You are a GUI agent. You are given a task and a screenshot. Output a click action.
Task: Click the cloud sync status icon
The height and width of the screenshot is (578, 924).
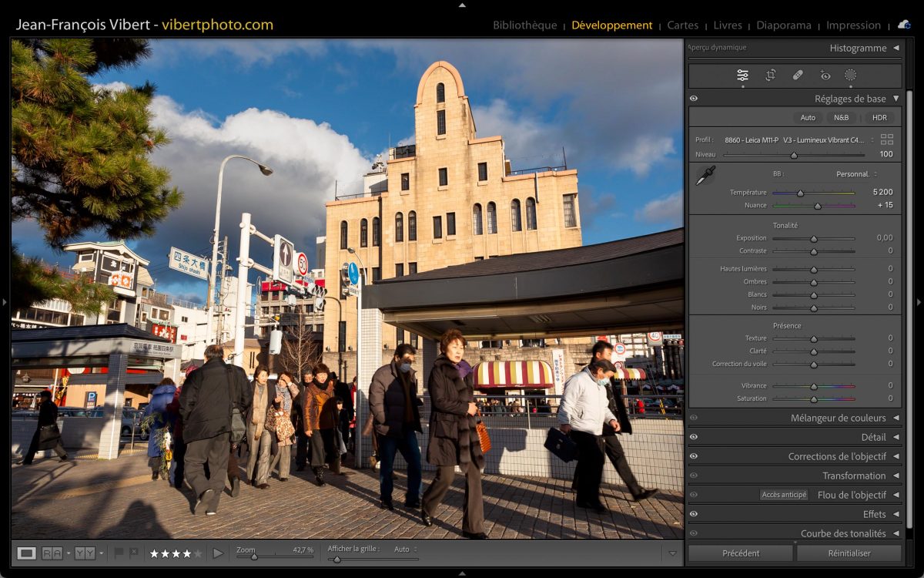click(904, 25)
